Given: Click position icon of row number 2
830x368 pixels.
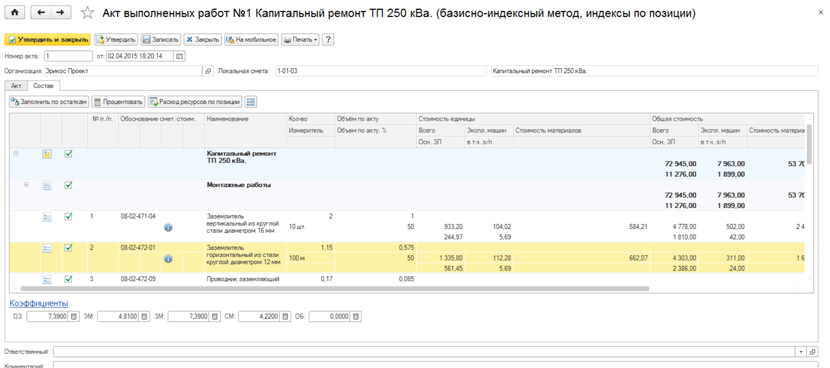Looking at the screenshot, I should coord(47,248).
